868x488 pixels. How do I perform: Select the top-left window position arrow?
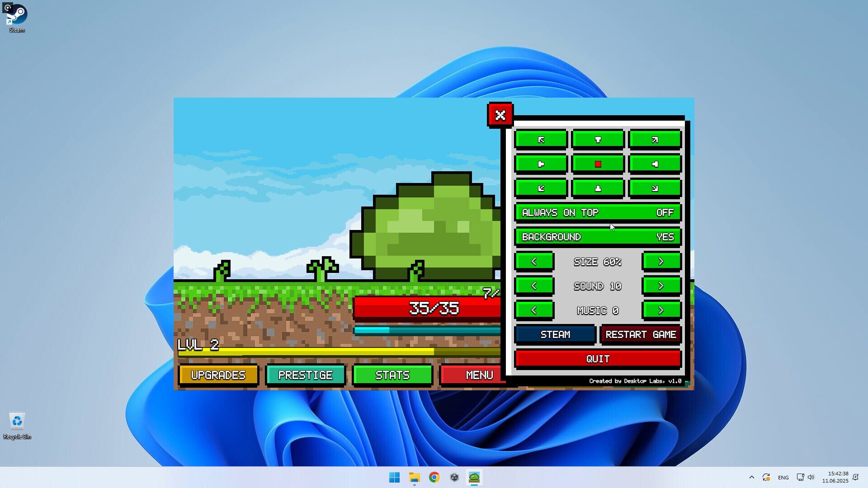point(541,140)
